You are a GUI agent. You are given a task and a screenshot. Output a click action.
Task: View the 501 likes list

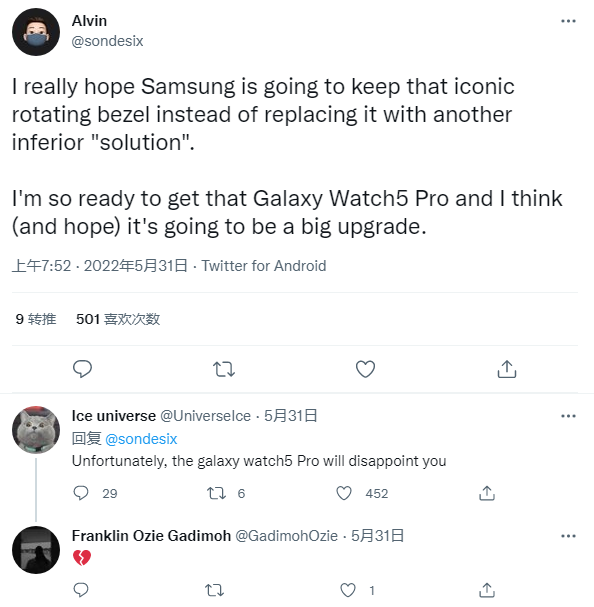click(x=118, y=319)
